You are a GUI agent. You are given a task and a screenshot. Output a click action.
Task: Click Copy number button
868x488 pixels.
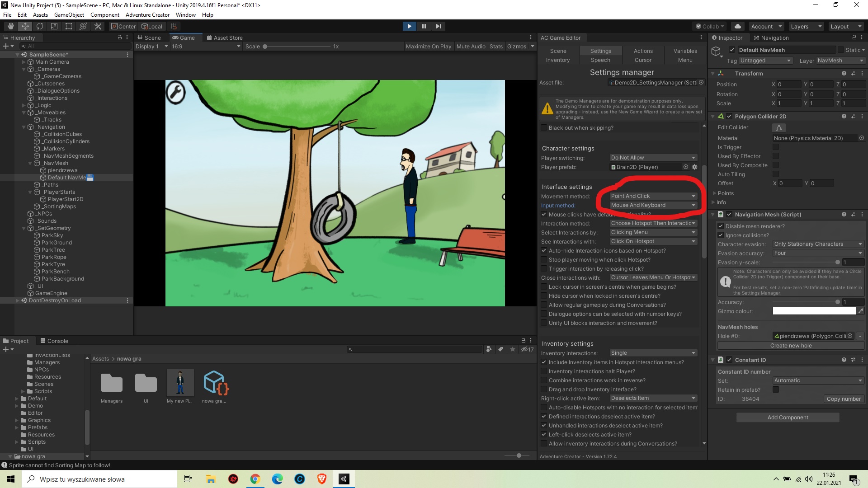point(844,399)
